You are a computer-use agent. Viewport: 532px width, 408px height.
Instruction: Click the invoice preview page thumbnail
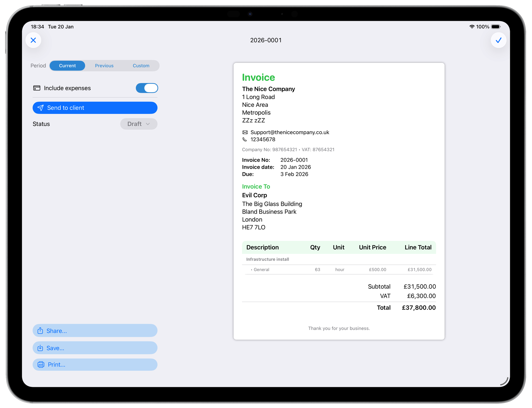point(339,201)
